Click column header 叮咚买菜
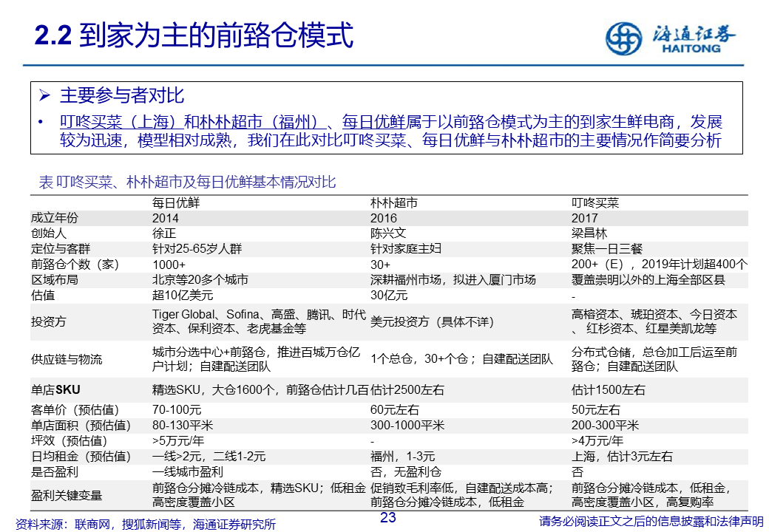 click(595, 202)
